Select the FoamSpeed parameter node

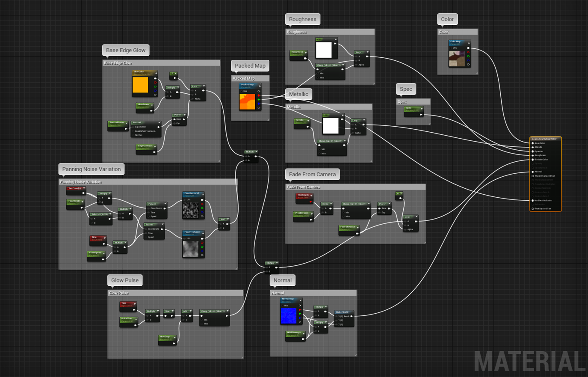click(x=96, y=256)
